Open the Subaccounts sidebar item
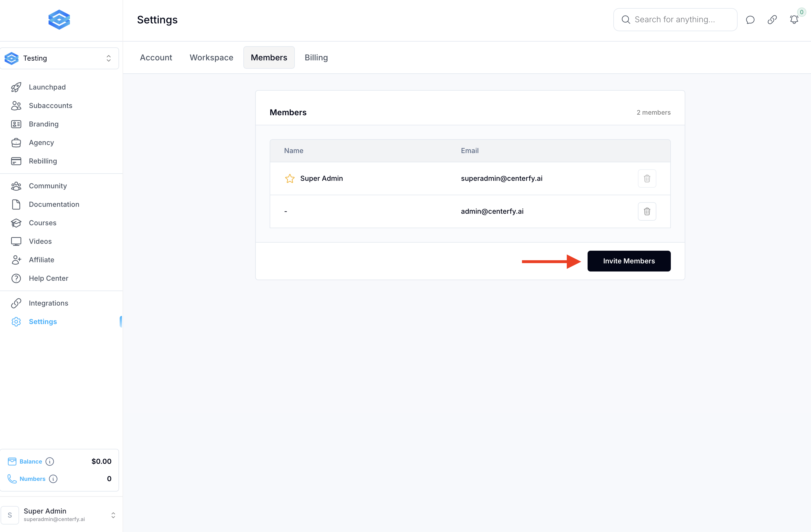Screen dimensions: 811x532 coord(50,106)
